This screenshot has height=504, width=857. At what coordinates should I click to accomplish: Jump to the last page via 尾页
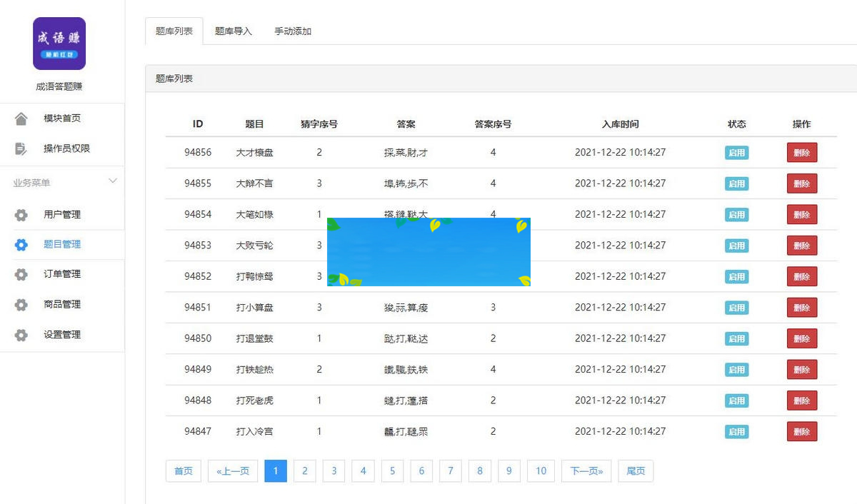[x=635, y=470]
